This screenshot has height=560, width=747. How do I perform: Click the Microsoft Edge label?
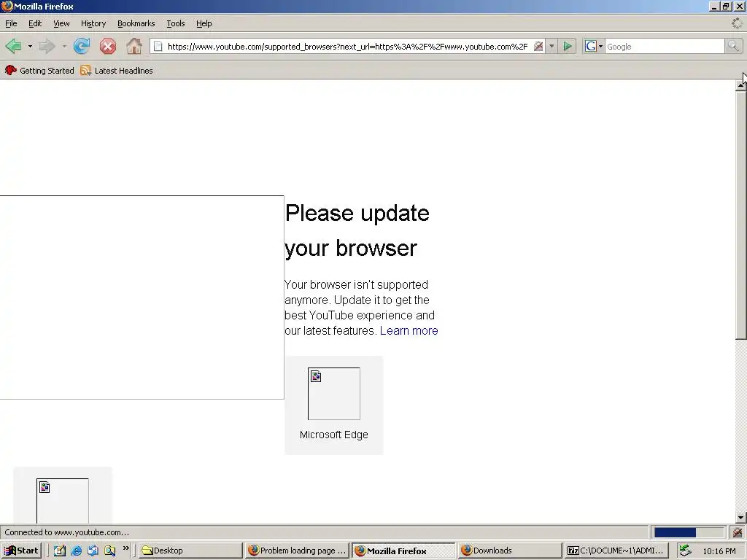pos(334,435)
